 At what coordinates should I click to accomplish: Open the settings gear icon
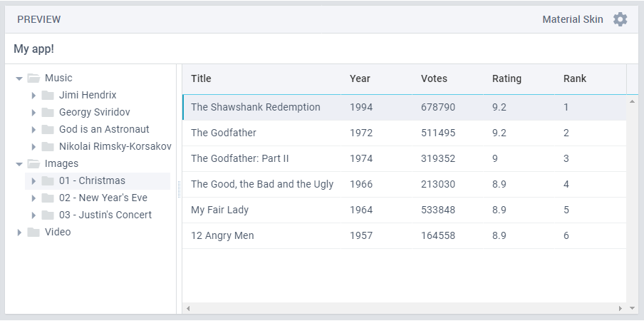(620, 19)
